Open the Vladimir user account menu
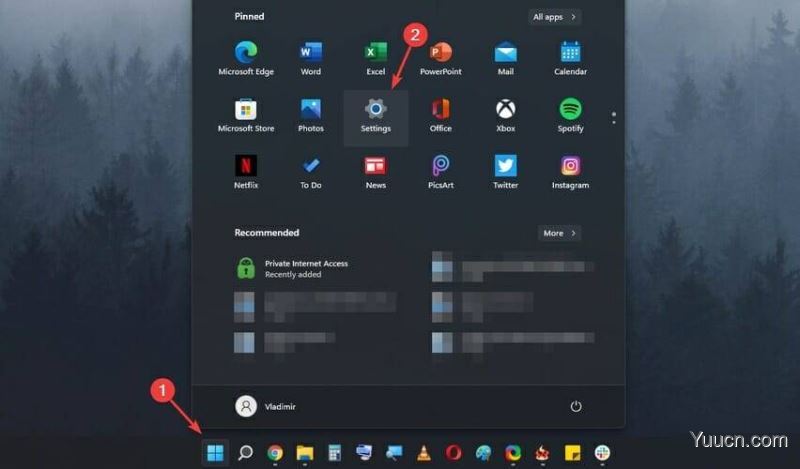 266,406
